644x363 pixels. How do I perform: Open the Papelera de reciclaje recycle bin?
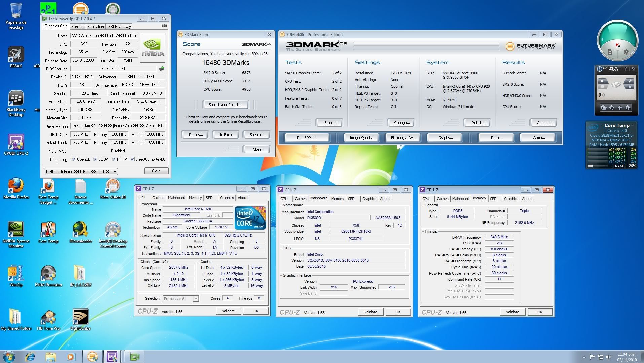[16, 16]
